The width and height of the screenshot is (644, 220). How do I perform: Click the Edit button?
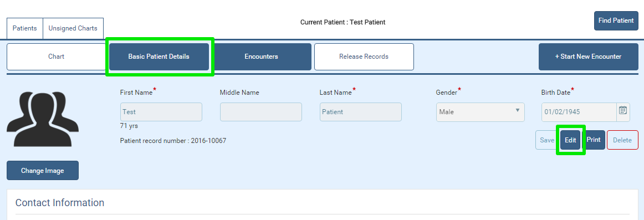click(x=570, y=140)
